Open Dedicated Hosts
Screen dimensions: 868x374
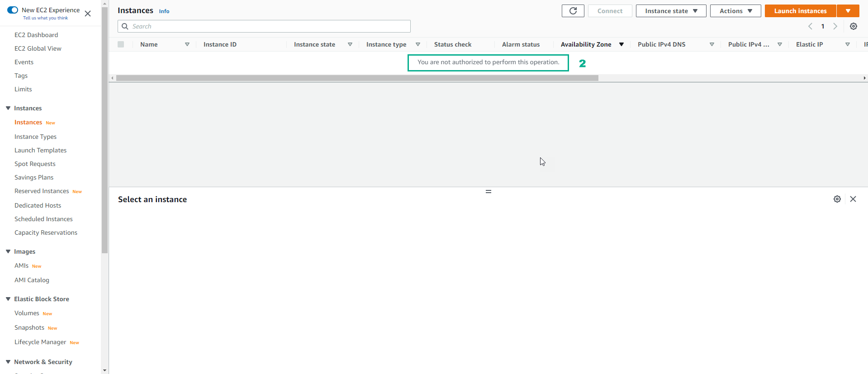[38, 205]
